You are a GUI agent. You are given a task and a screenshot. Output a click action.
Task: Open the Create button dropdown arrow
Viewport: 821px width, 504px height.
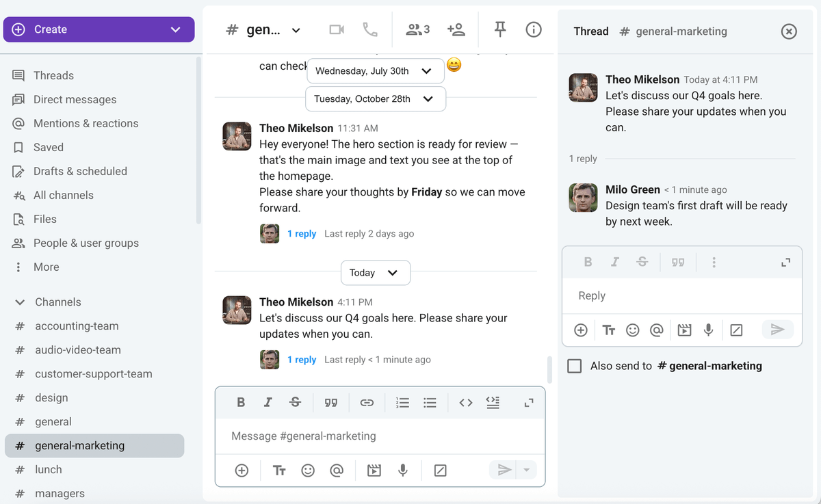176,29
